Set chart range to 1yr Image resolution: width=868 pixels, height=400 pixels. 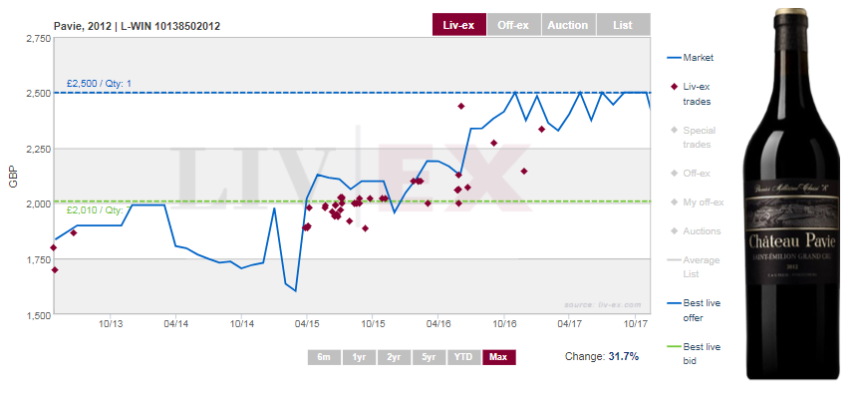point(359,357)
